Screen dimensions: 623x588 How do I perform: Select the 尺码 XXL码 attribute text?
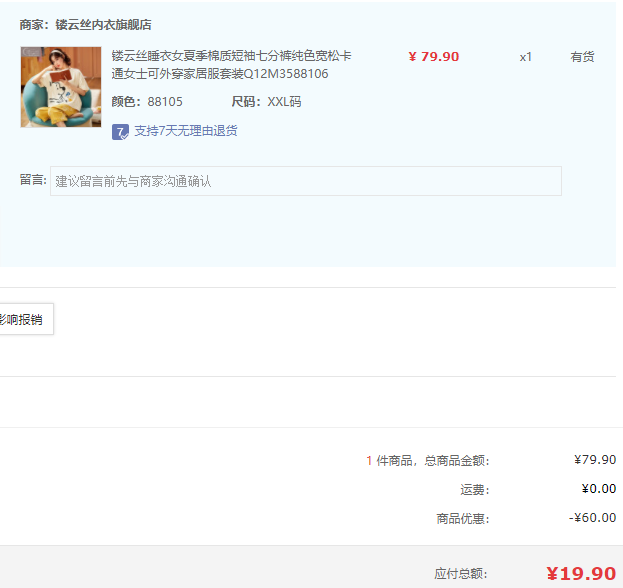point(266,102)
